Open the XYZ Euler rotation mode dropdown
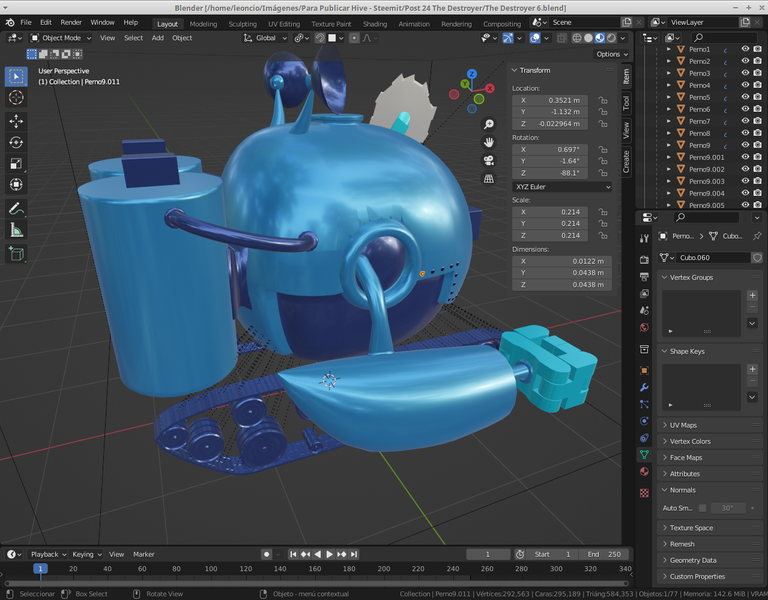Screen dimensions: 768x600 pyautogui.click(x=562, y=187)
